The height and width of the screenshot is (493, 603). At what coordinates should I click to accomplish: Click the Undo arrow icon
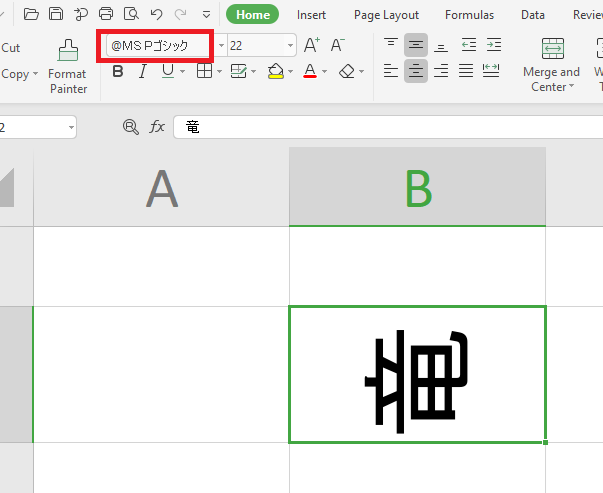(156, 15)
